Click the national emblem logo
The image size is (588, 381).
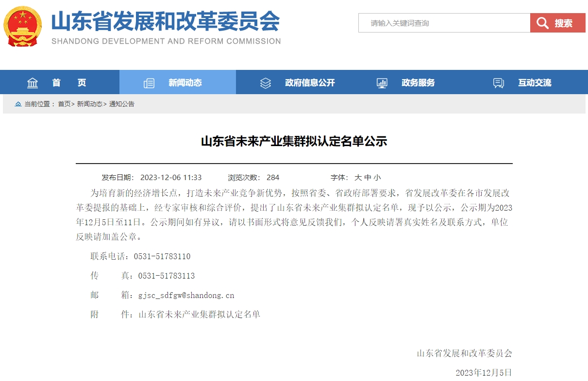tap(23, 27)
